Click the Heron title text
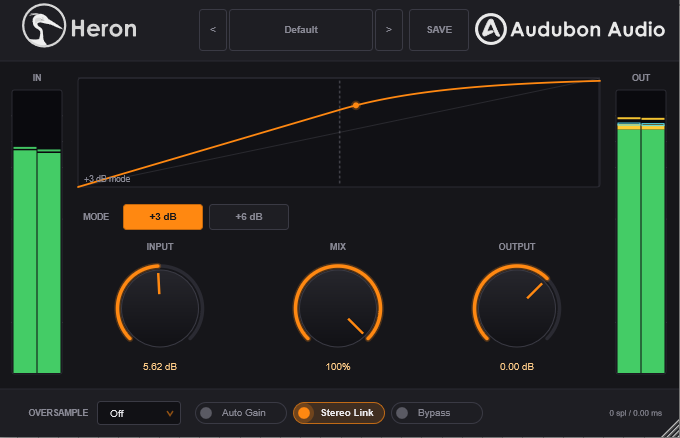Image resolution: width=680 pixels, height=438 pixels. (x=104, y=29)
